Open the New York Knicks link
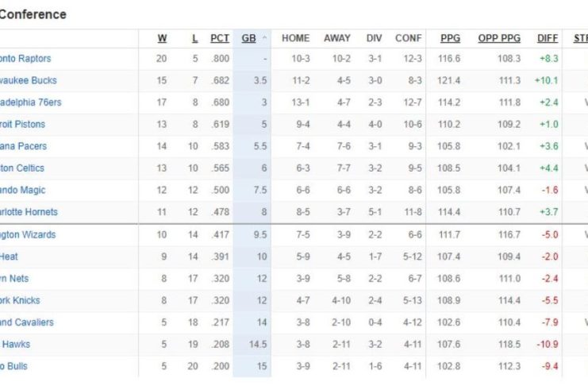Viewport: 588px width, 386px height. click(x=20, y=301)
